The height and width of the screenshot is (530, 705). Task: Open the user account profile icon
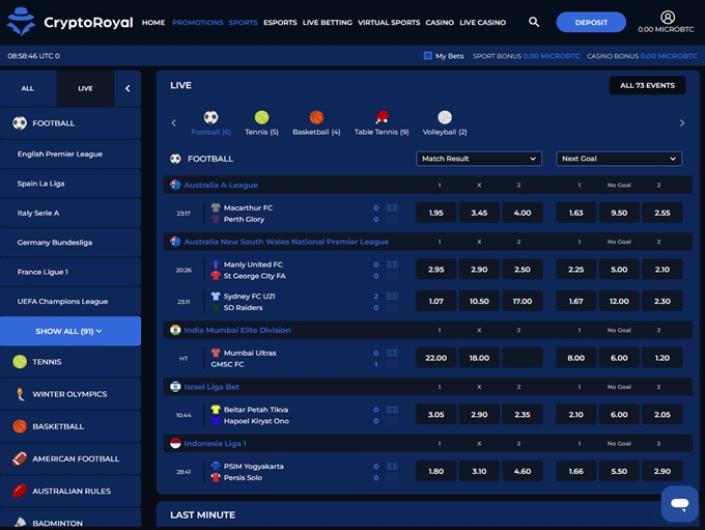point(667,17)
